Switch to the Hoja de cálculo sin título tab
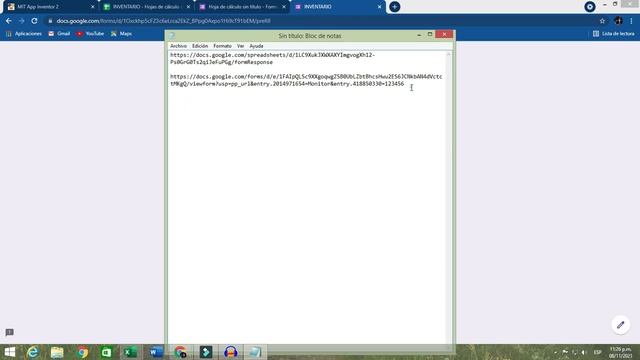The width and height of the screenshot is (640, 360). 242,7
